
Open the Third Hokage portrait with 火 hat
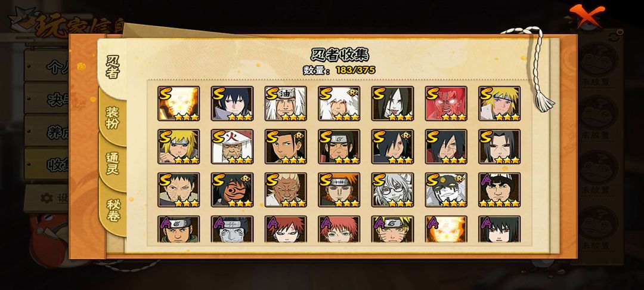coord(232,147)
